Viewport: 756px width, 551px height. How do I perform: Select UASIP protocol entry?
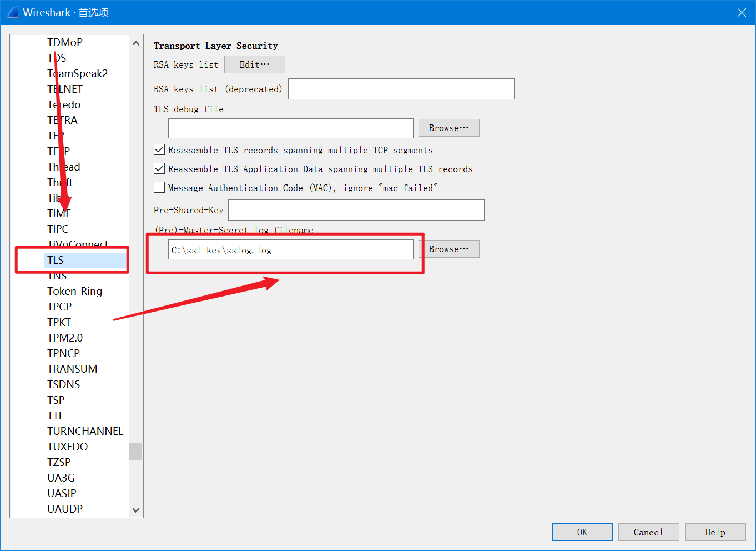[62, 493]
